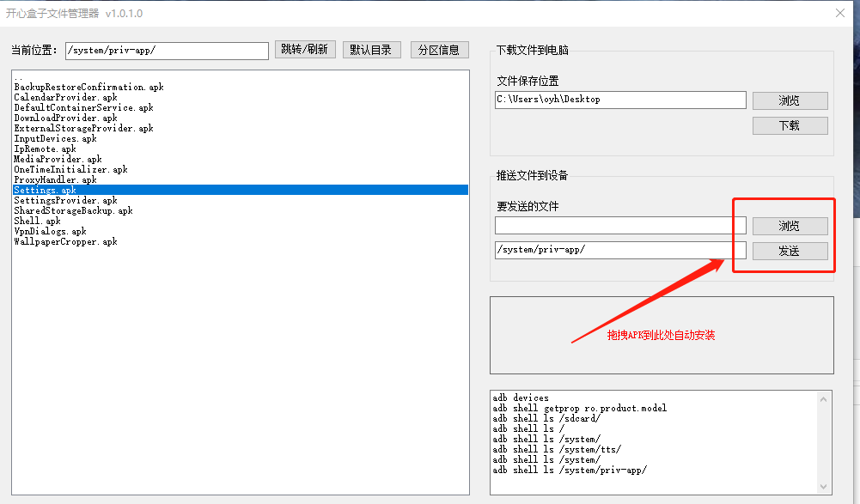
Task: Click the log scrollbar up arrow
Action: click(823, 399)
